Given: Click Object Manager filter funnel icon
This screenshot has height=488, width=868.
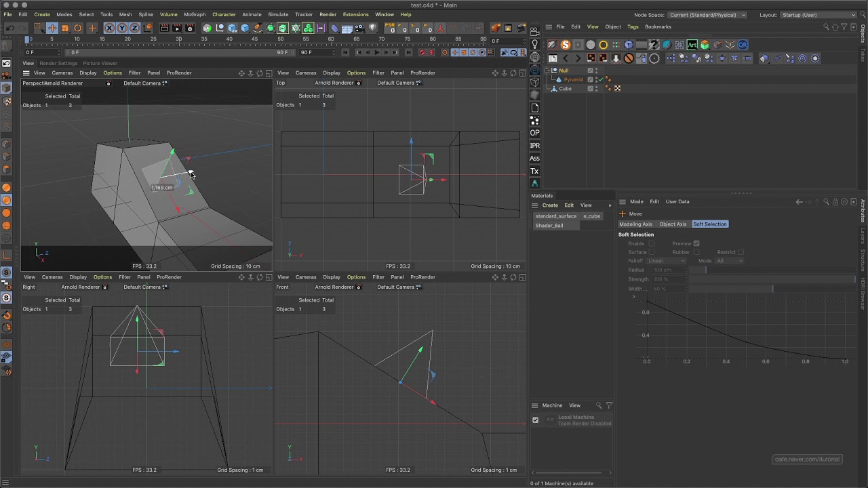Looking at the screenshot, I should (x=844, y=26).
